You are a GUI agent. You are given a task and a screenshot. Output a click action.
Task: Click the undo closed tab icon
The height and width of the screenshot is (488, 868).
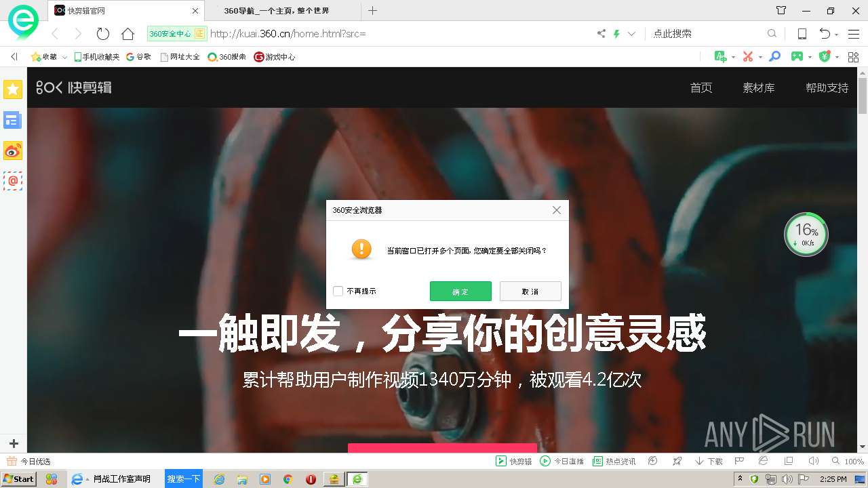click(825, 34)
